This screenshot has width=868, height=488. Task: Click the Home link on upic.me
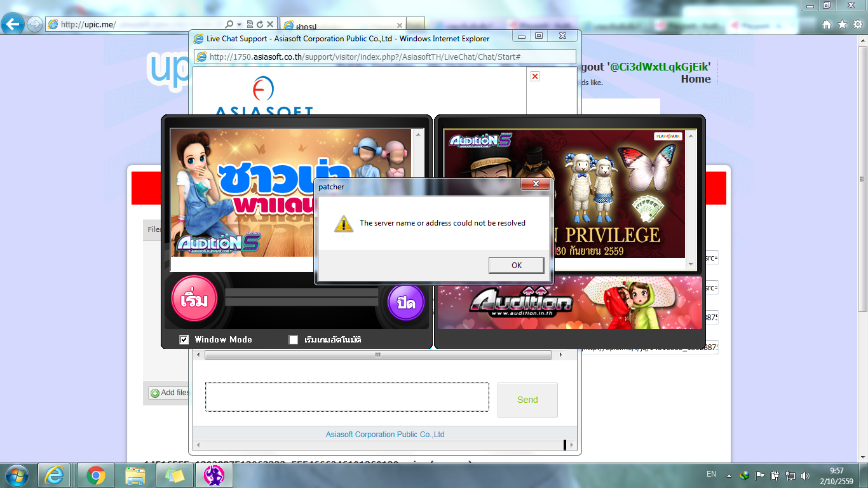[x=696, y=79]
